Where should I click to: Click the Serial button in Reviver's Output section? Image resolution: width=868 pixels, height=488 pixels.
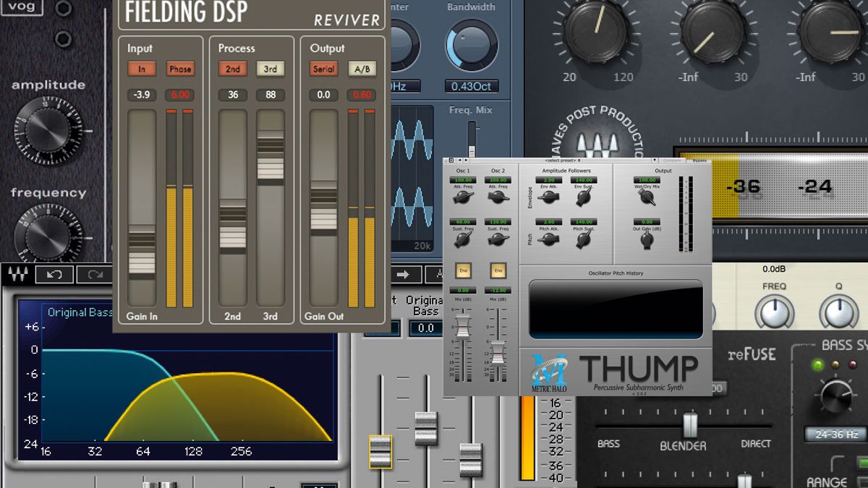(324, 69)
